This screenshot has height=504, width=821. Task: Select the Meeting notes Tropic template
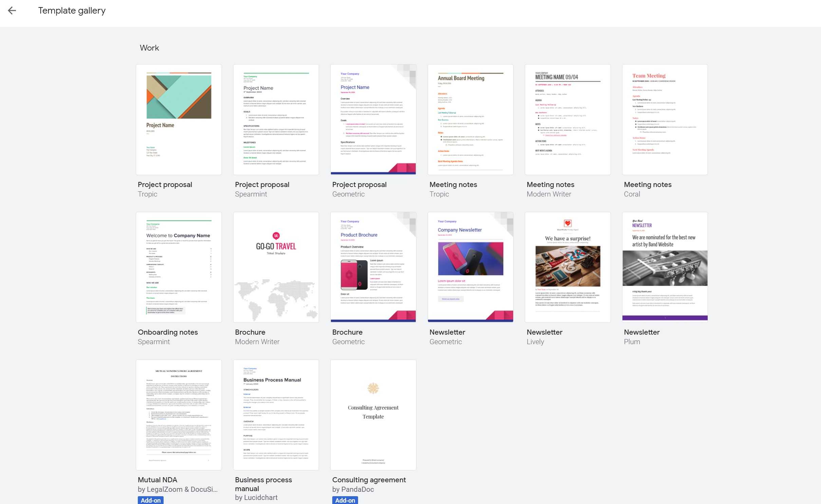(470, 119)
